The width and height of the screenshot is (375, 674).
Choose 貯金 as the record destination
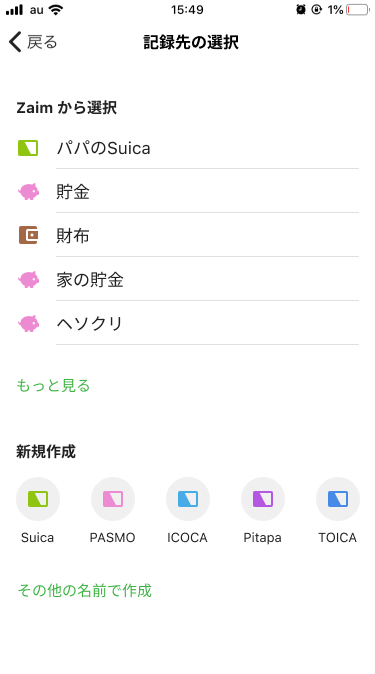pyautogui.click(x=188, y=192)
